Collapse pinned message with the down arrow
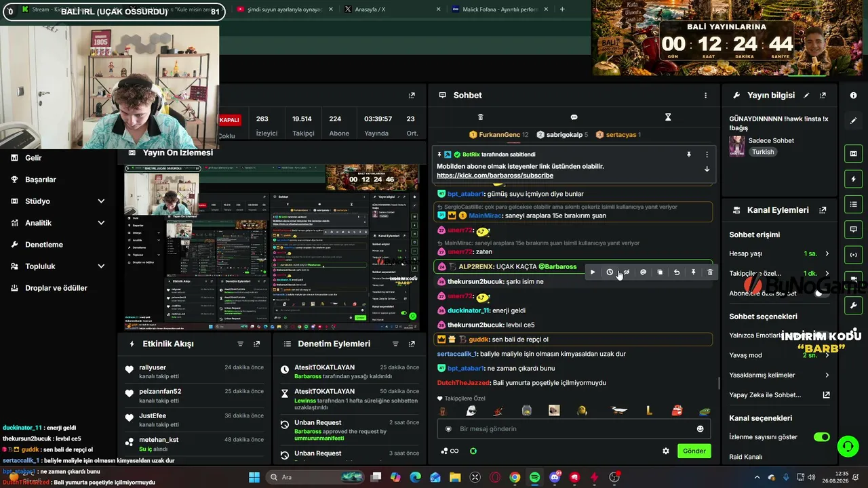This screenshot has height=488, width=868. click(707, 169)
